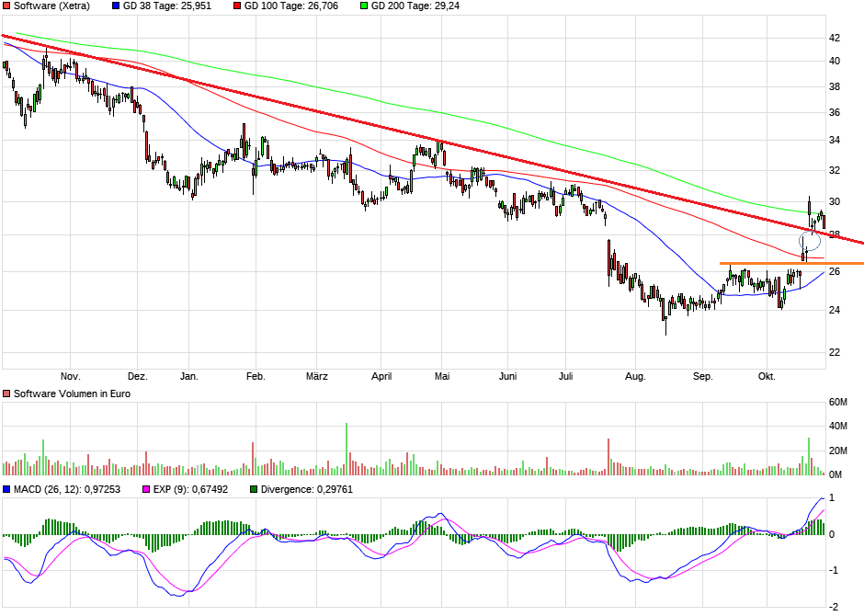The width and height of the screenshot is (864, 616).
Task: Click the 'März' month axis label
Action: click(x=317, y=376)
